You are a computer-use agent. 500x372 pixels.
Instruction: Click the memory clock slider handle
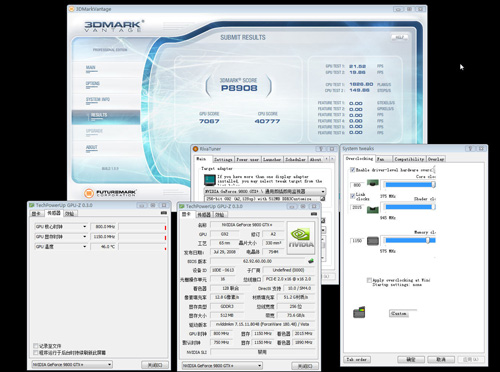(x=428, y=240)
